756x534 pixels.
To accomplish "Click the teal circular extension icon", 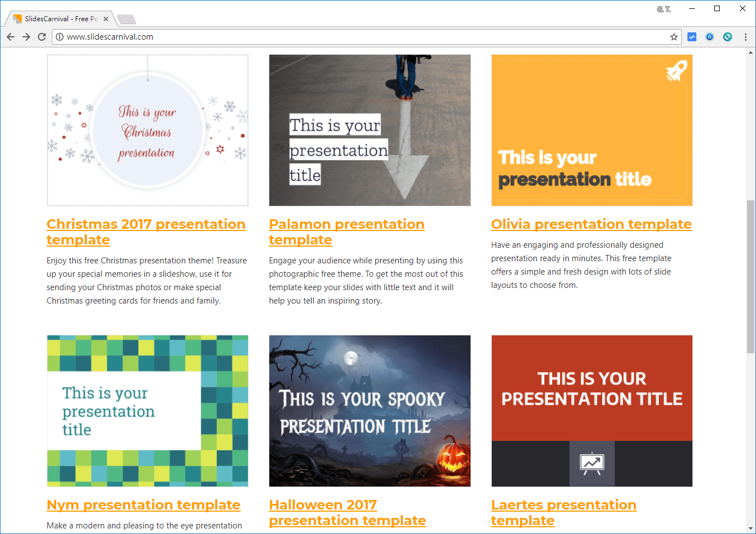I will coord(728,37).
